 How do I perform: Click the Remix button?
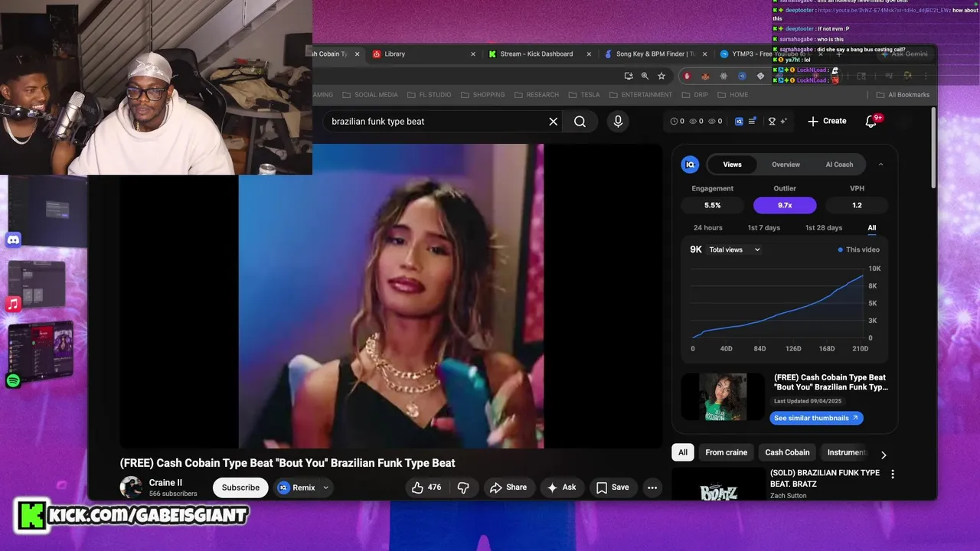pos(297,487)
